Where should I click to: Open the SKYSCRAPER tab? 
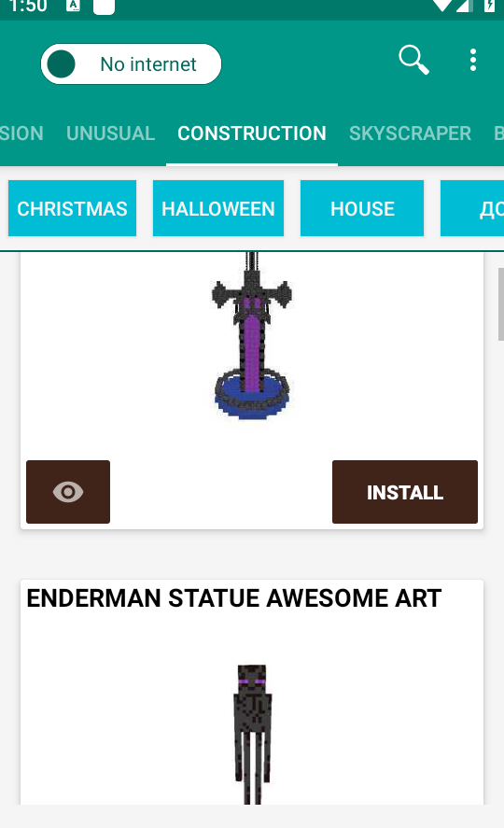(410, 133)
